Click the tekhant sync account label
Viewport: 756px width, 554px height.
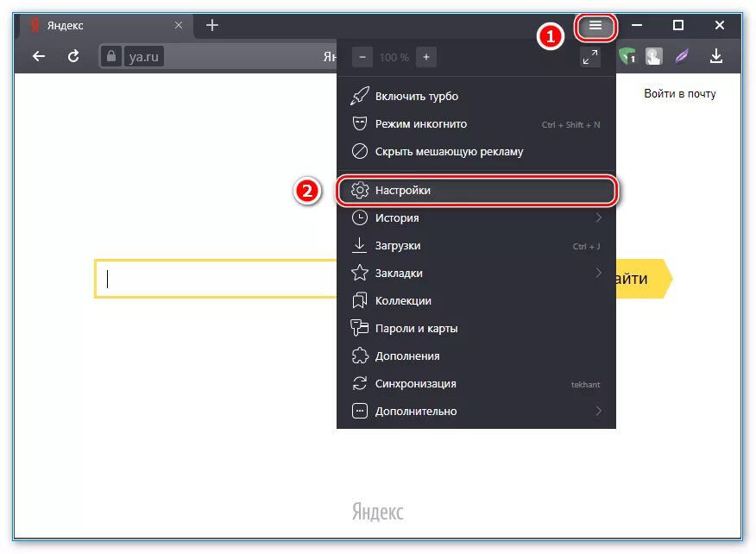pyautogui.click(x=586, y=385)
